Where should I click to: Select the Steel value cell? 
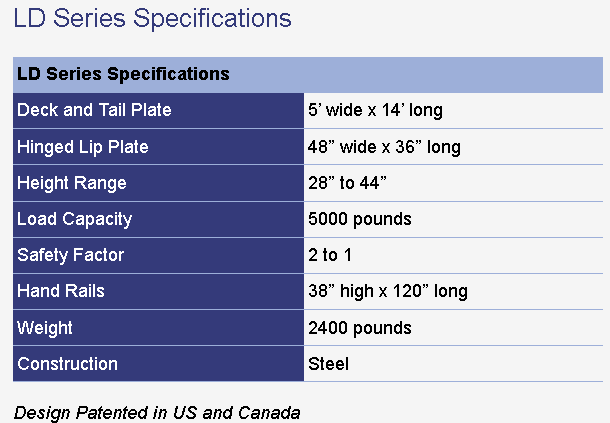(453, 364)
